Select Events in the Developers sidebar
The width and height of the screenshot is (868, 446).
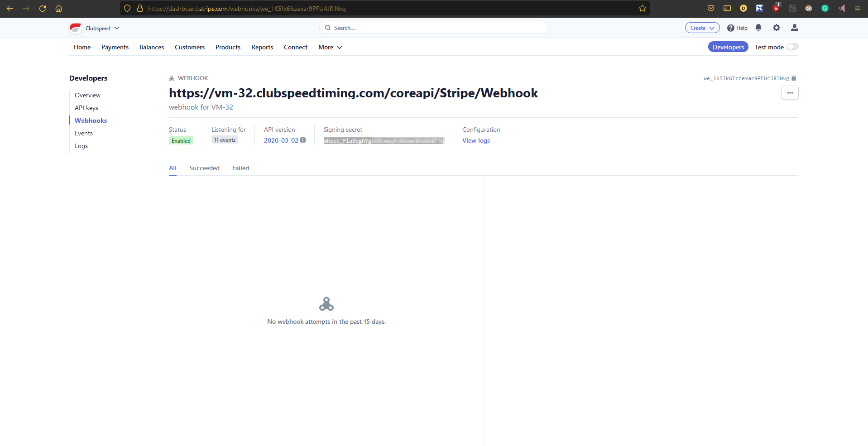click(x=84, y=133)
